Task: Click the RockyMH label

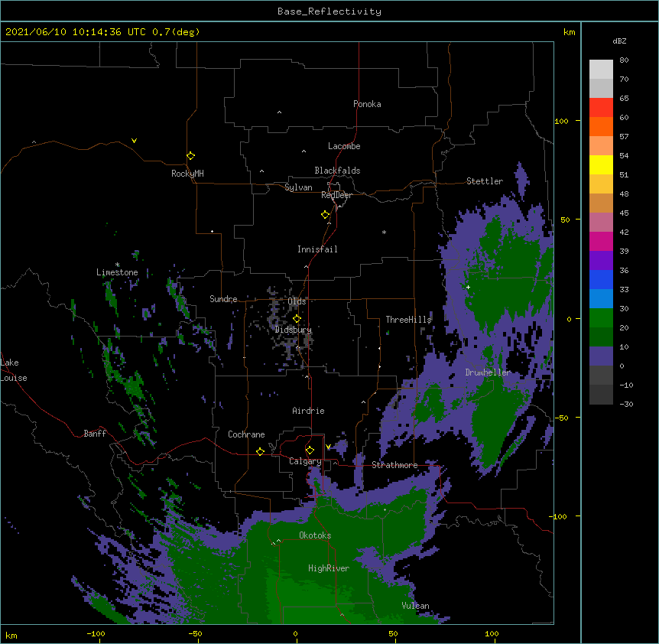Action: tap(187, 174)
